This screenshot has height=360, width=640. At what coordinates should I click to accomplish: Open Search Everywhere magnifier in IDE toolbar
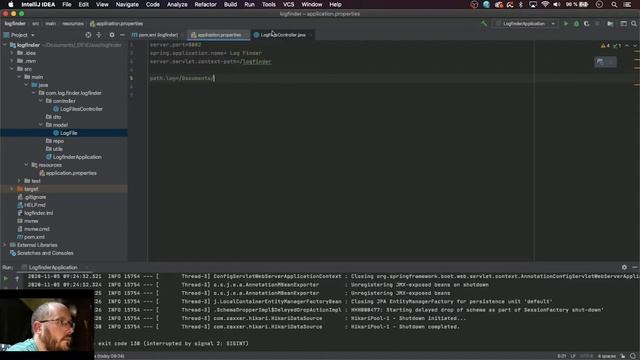634,24
